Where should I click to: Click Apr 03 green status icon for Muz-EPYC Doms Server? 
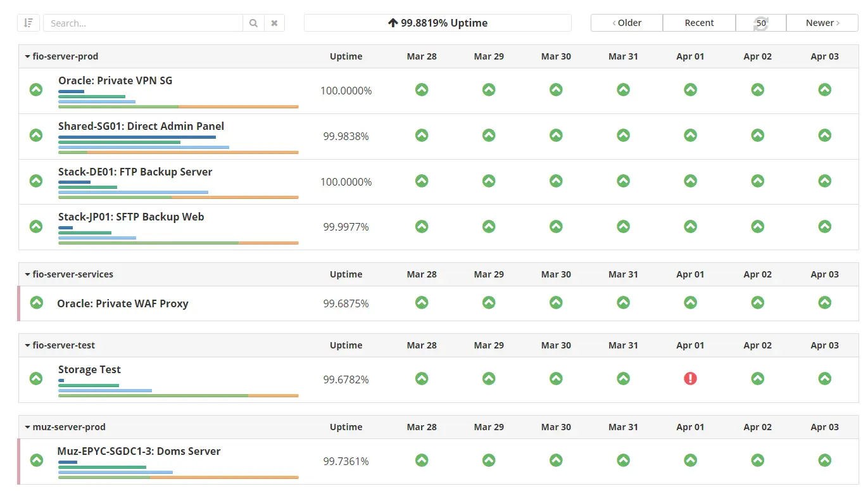(824, 460)
